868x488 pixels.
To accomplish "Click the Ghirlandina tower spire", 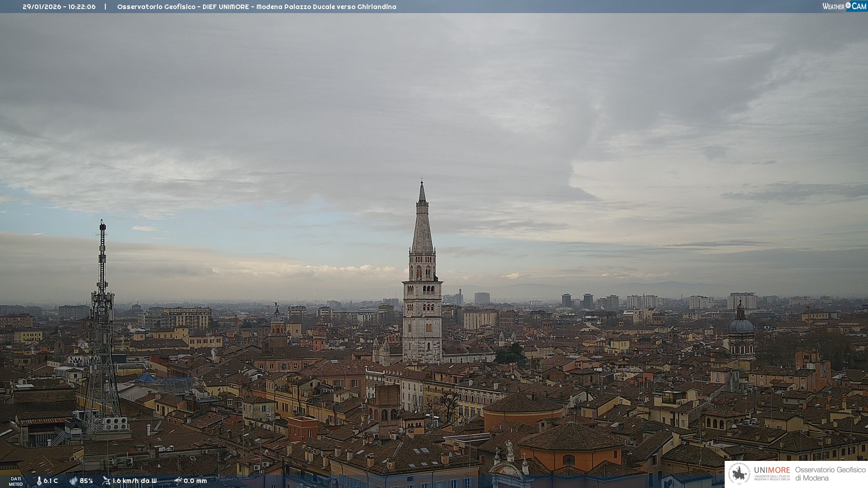I will click(x=422, y=221).
